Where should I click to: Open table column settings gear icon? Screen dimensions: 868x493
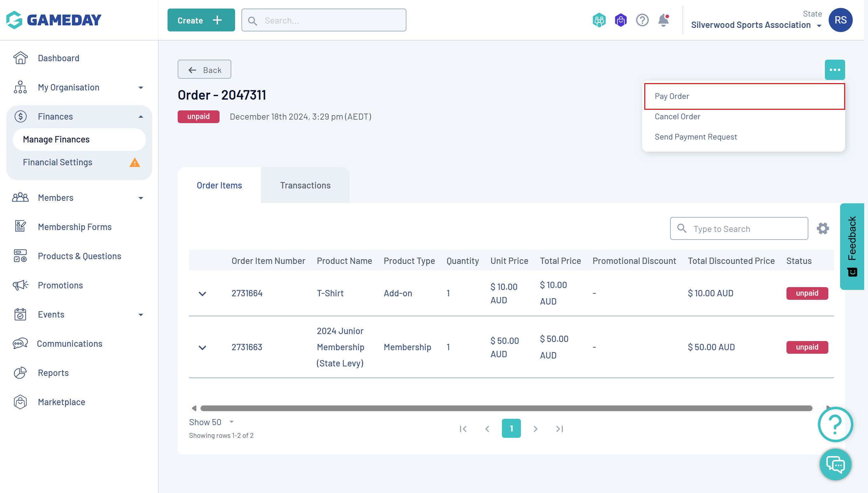pyautogui.click(x=823, y=228)
